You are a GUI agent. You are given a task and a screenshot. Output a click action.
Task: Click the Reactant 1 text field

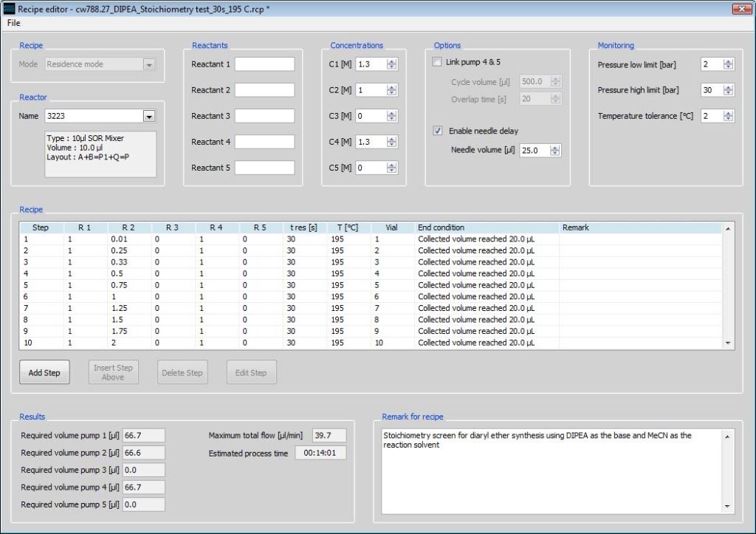[264, 64]
